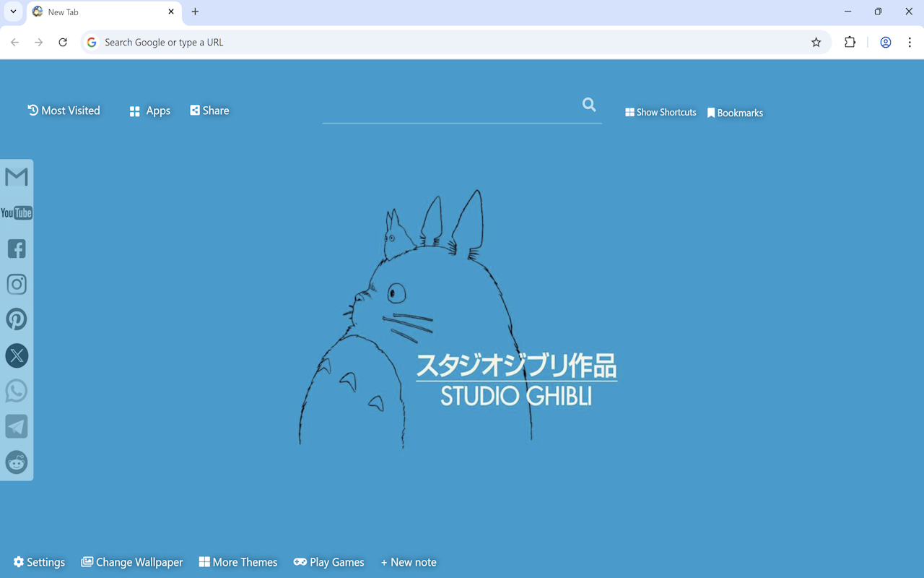The width and height of the screenshot is (924, 578).
Task: Open Telegram from the sidebar
Action: tap(16, 426)
